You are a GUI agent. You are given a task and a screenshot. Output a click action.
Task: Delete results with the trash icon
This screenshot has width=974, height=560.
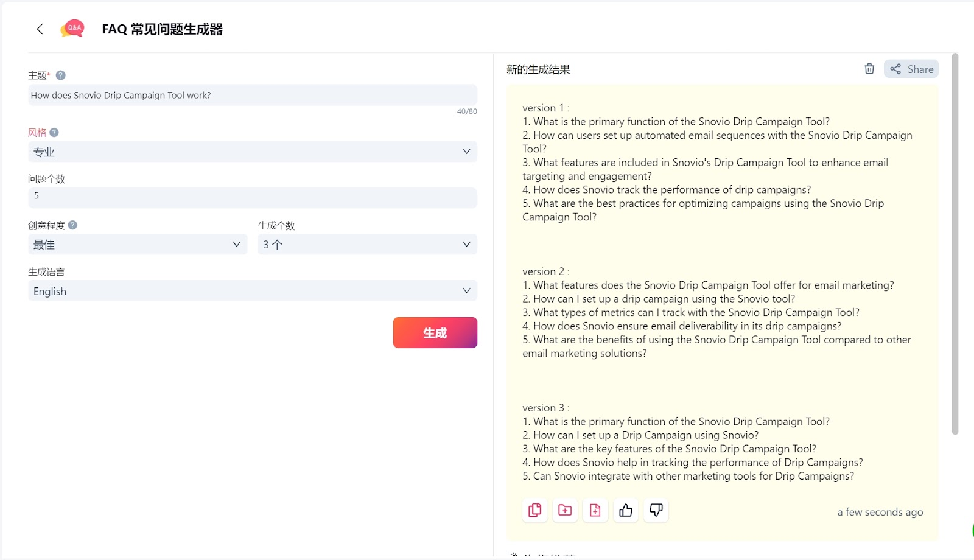coord(869,69)
